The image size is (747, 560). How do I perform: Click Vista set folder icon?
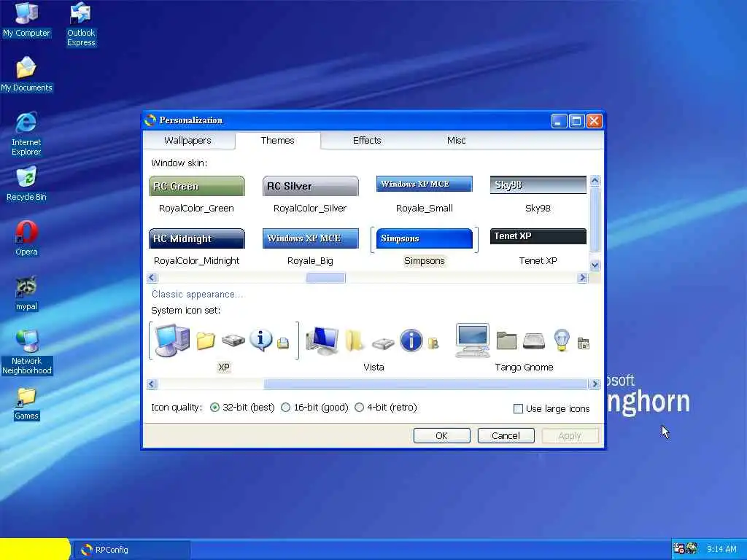click(x=355, y=341)
